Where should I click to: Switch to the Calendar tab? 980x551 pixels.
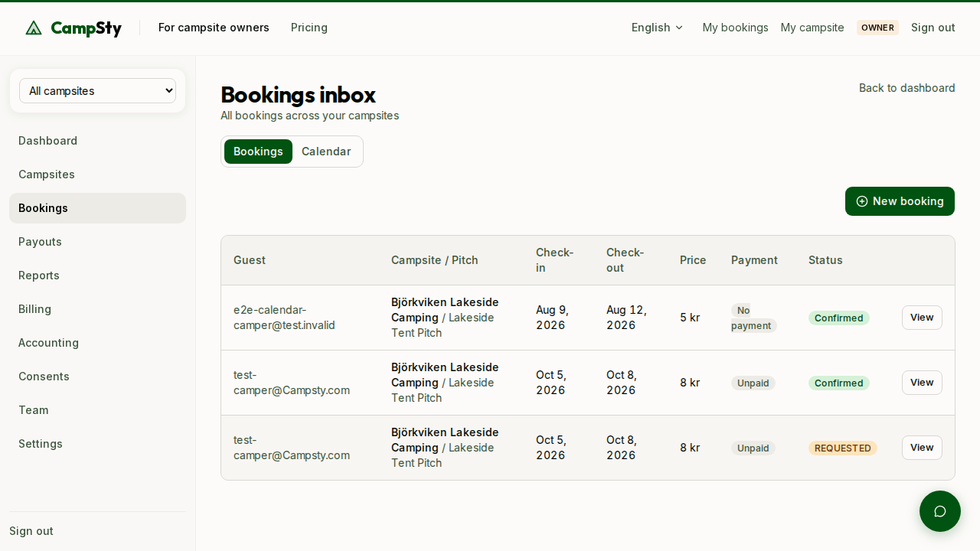[326, 152]
